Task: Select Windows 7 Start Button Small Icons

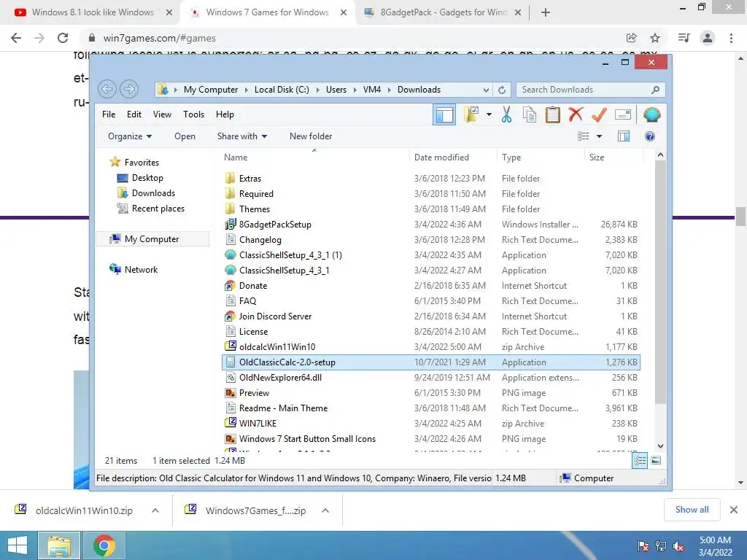Action: point(307,438)
